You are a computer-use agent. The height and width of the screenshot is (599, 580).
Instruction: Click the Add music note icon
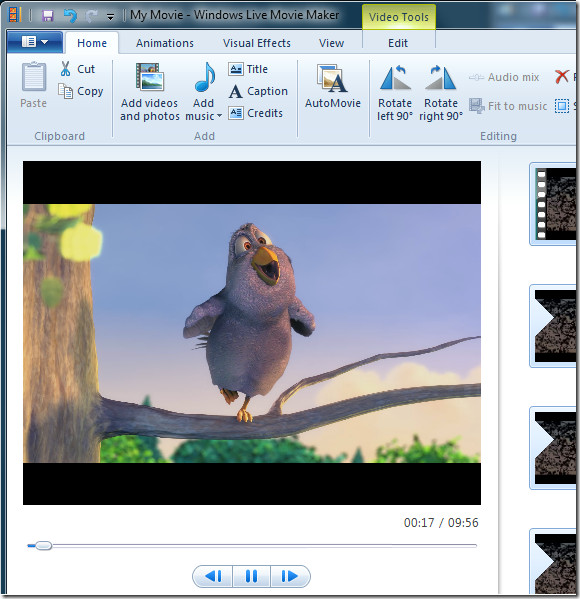pyautogui.click(x=204, y=78)
